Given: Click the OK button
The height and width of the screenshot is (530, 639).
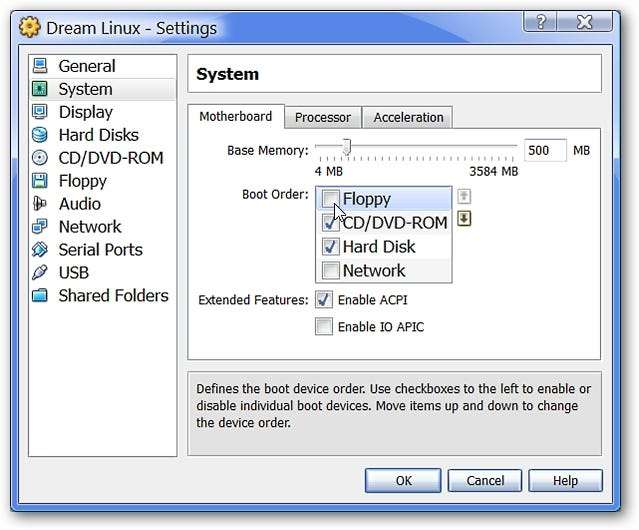Looking at the screenshot, I should click(403, 481).
